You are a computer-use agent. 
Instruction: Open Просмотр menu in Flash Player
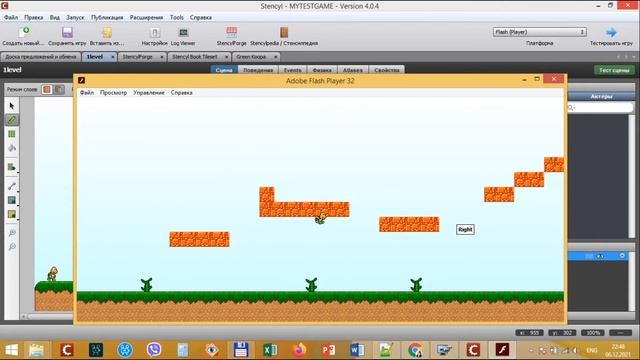pos(113,93)
